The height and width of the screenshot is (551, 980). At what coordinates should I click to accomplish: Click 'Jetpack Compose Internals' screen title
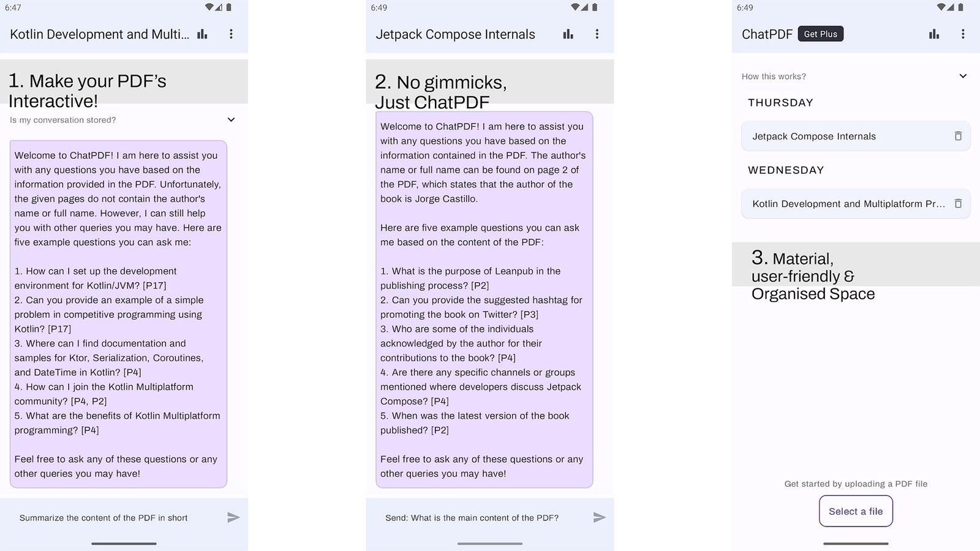455,34
